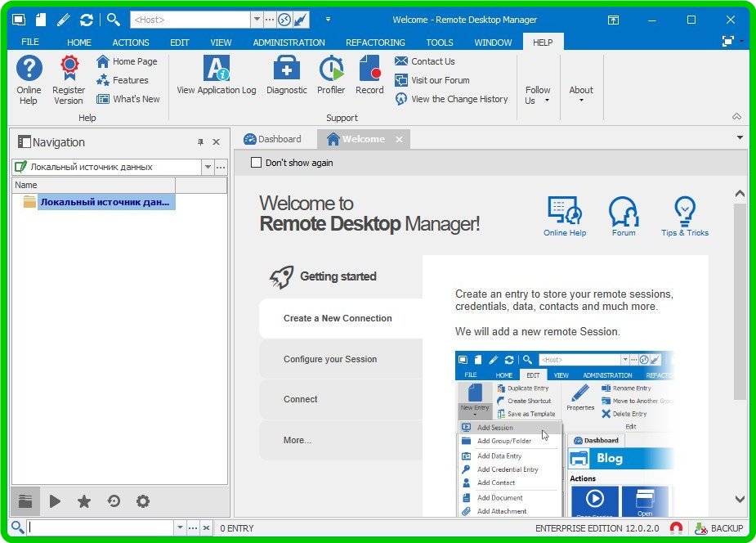Viewport: 756px width, 543px height.
Task: Toggle the Don't show again checkbox
Action: click(x=256, y=163)
